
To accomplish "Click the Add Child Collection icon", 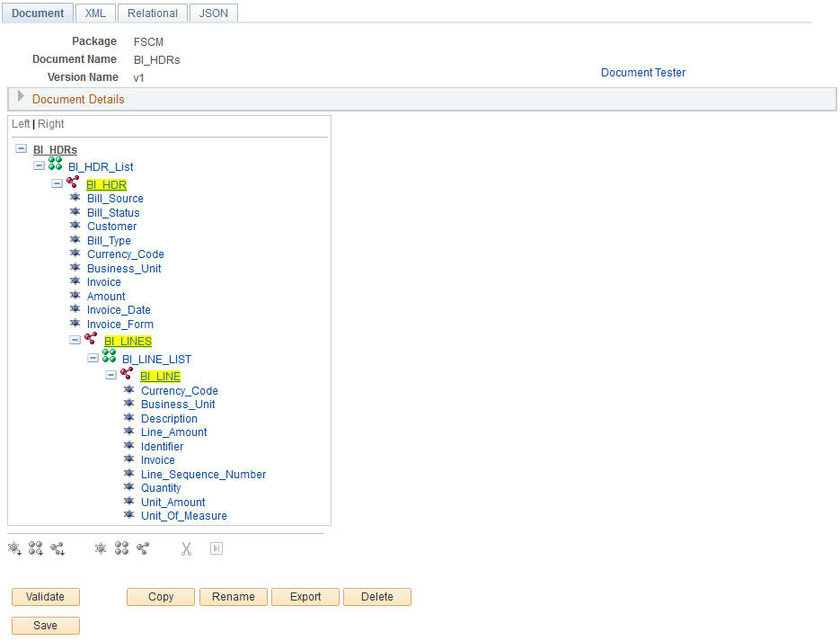I will pyautogui.click(x=36, y=548).
